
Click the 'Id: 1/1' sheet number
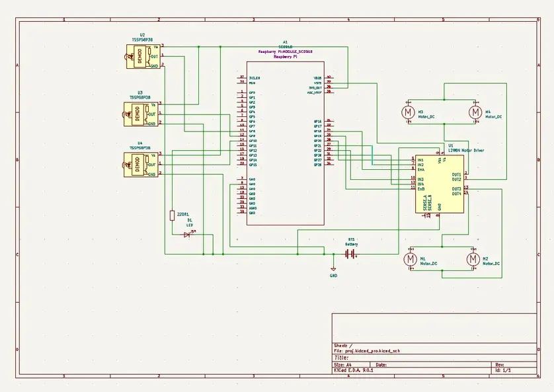[x=503, y=370]
